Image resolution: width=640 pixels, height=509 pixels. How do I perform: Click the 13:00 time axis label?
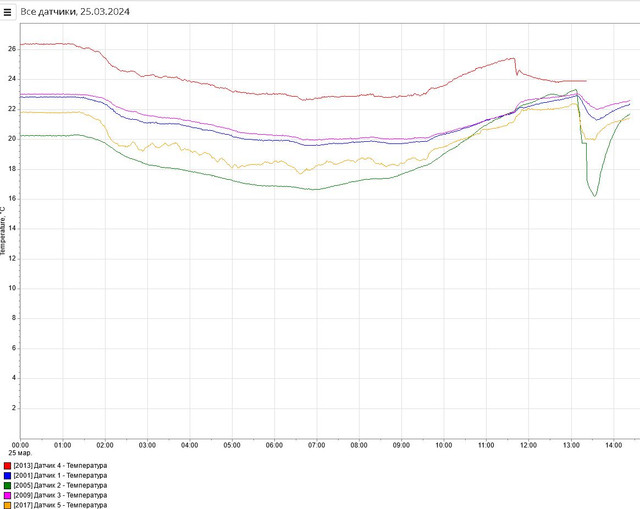[571, 445]
